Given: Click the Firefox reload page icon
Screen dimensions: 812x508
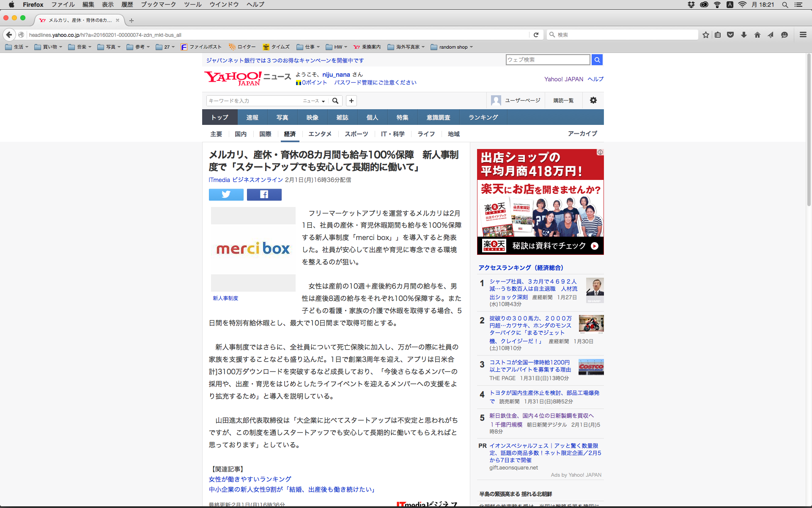Looking at the screenshot, I should 536,35.
